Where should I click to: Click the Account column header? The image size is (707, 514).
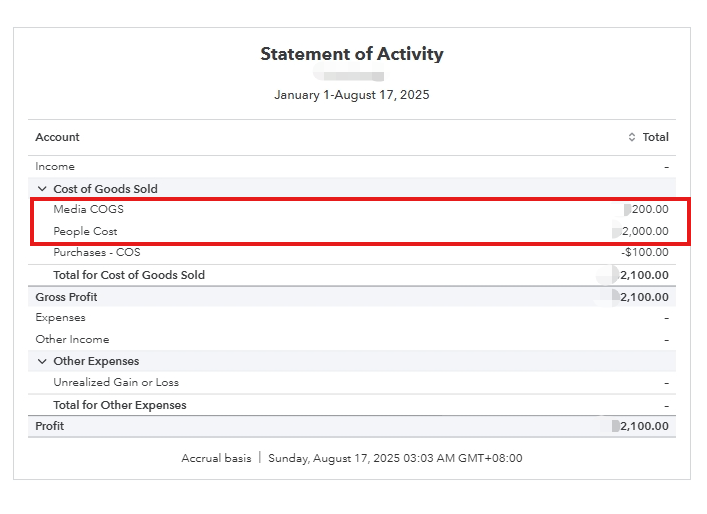tap(57, 137)
